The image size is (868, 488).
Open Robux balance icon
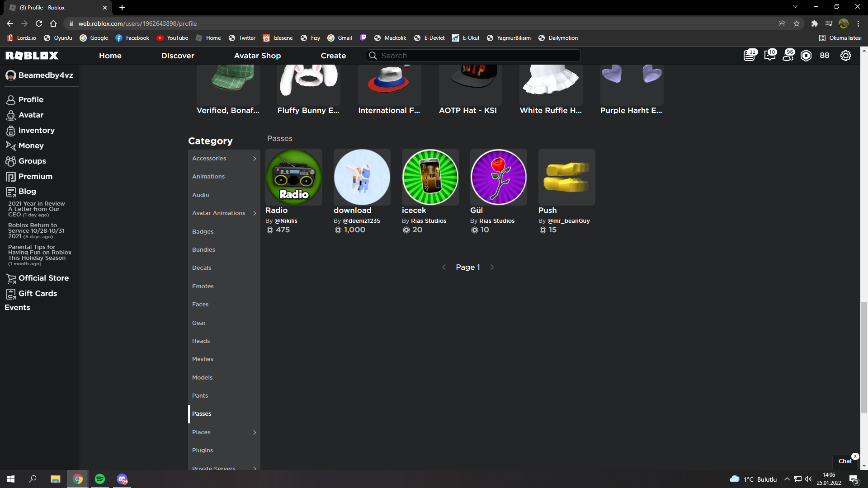tap(806, 56)
